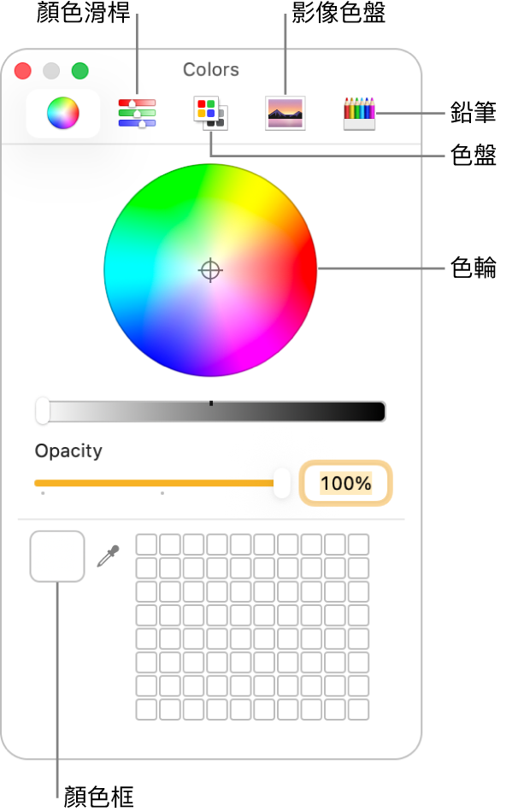The width and height of the screenshot is (518, 812).
Task: Click the 100% opacity text field
Action: tap(345, 484)
